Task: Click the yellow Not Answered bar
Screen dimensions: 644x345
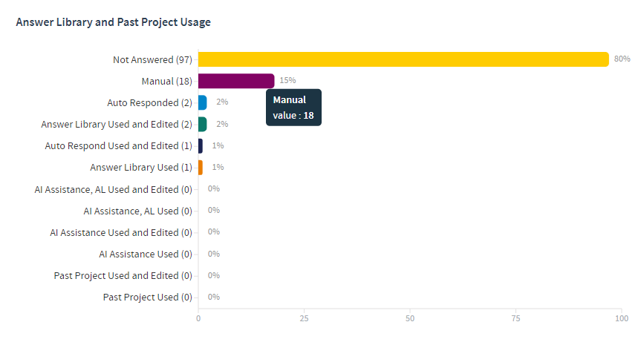Action: click(x=403, y=59)
